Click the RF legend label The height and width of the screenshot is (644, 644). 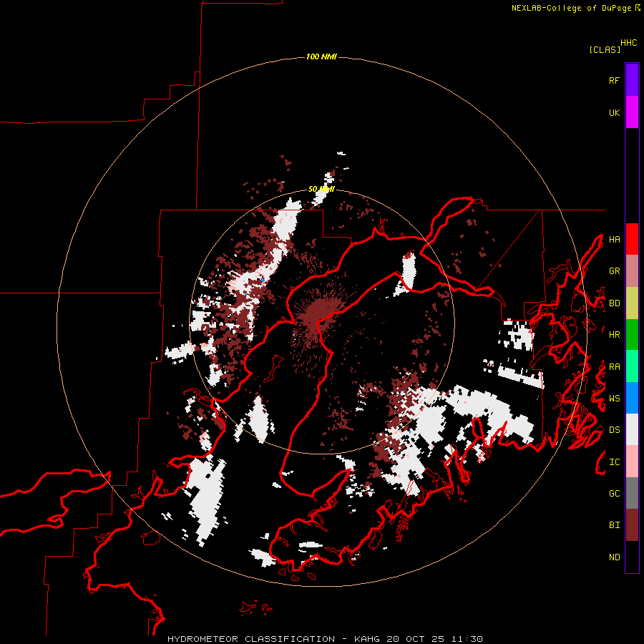pos(614,80)
